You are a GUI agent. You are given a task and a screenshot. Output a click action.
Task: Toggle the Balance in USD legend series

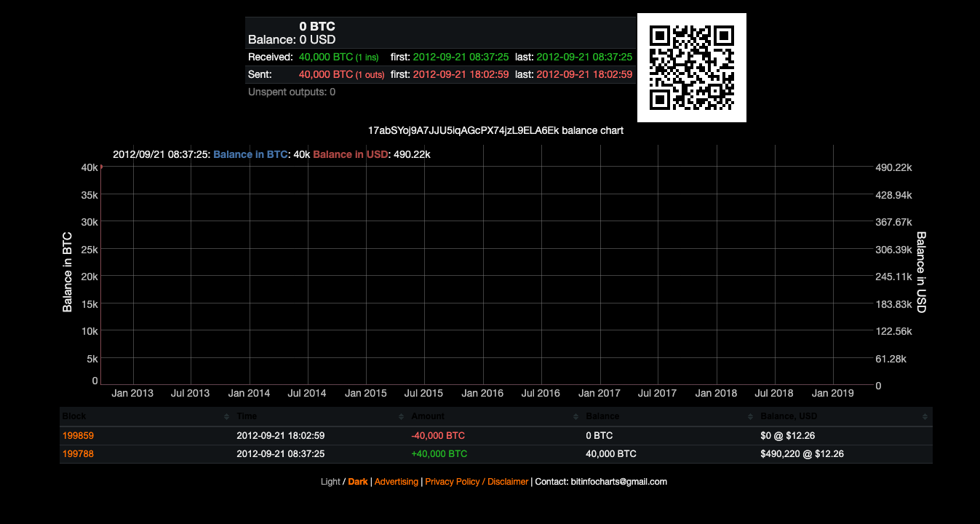(x=350, y=154)
